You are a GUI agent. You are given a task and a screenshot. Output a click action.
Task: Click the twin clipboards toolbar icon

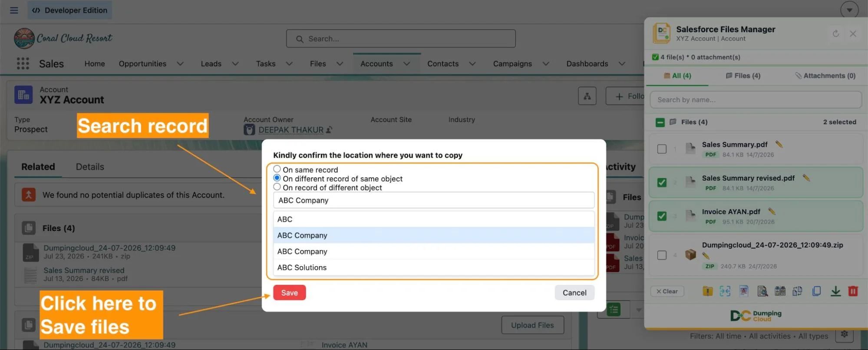point(780,291)
